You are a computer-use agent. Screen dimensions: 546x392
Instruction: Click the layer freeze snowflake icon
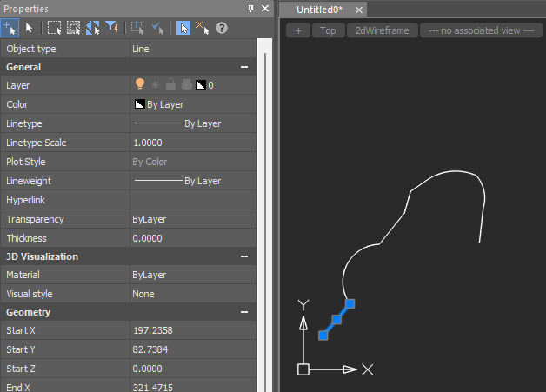(154, 85)
